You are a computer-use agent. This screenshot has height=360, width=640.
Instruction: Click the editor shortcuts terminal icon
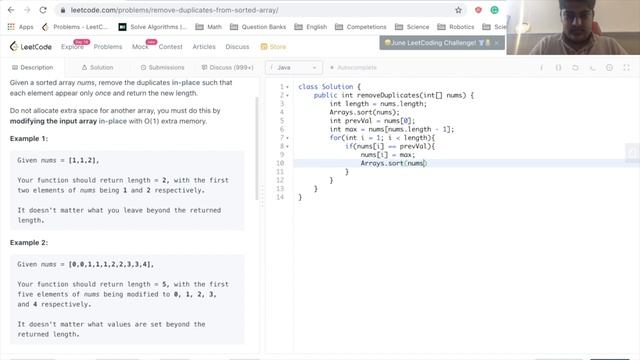tap(592, 68)
